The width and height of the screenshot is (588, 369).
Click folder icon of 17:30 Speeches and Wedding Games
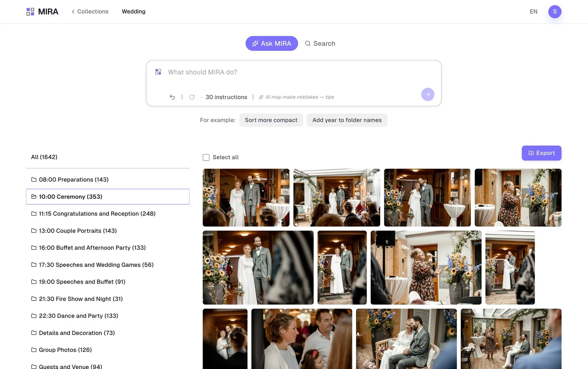tap(34, 265)
